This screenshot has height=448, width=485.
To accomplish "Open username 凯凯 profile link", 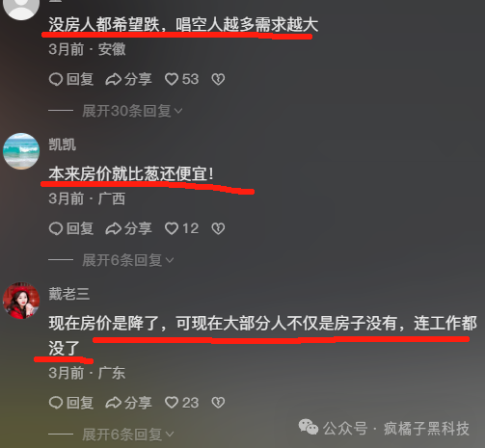I will pyautogui.click(x=62, y=145).
